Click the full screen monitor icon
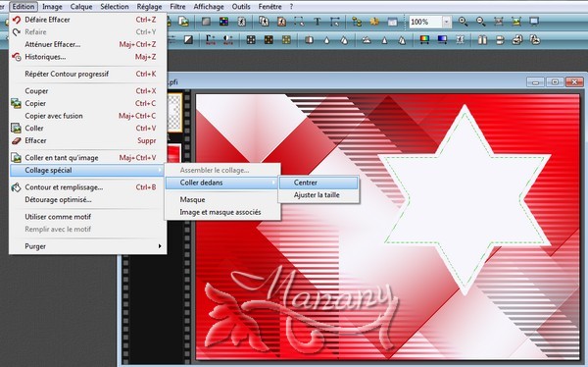588x367 pixels. 534,22
